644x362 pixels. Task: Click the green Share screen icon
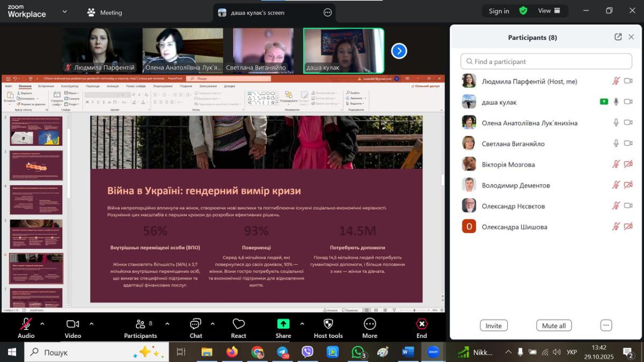[x=283, y=324]
